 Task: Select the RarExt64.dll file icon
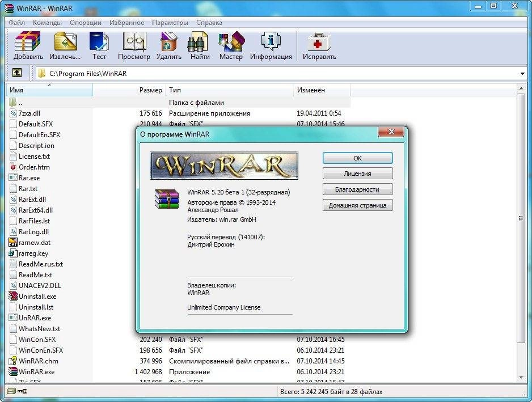coord(13,210)
